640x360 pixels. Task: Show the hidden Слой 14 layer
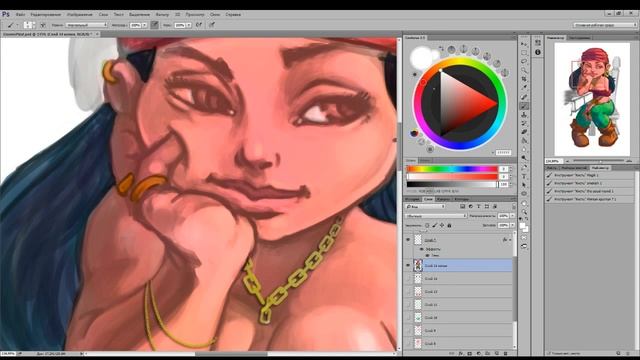click(408, 279)
